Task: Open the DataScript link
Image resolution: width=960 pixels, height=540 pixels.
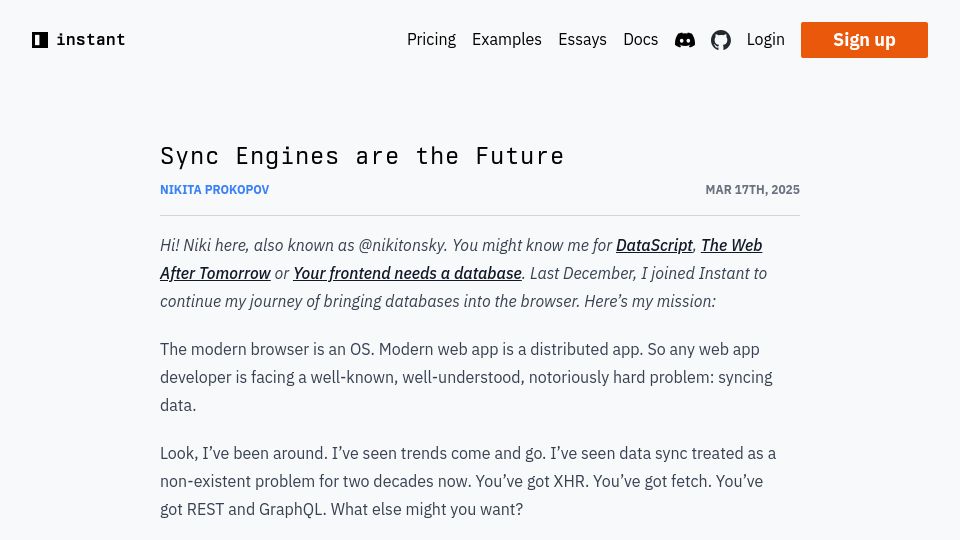Action: coord(654,246)
